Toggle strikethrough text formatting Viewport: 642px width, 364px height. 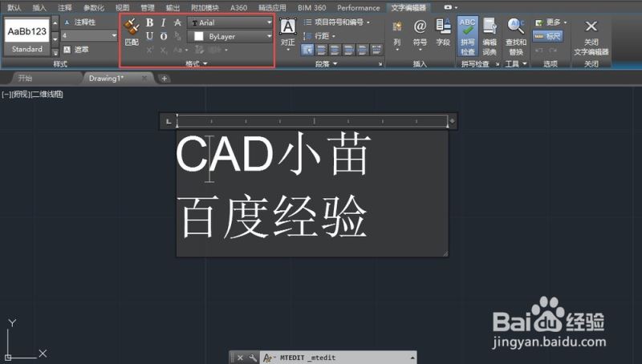(x=177, y=23)
